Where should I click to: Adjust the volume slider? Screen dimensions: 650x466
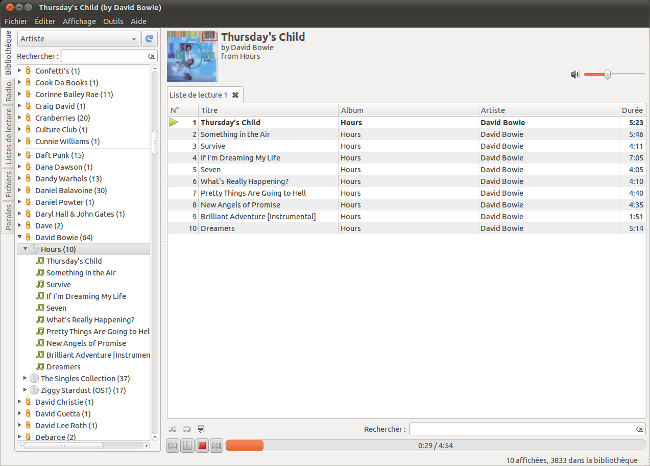tap(614, 74)
